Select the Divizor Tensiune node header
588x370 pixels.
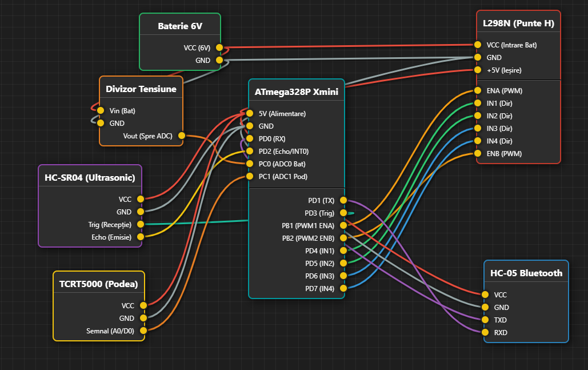(141, 89)
